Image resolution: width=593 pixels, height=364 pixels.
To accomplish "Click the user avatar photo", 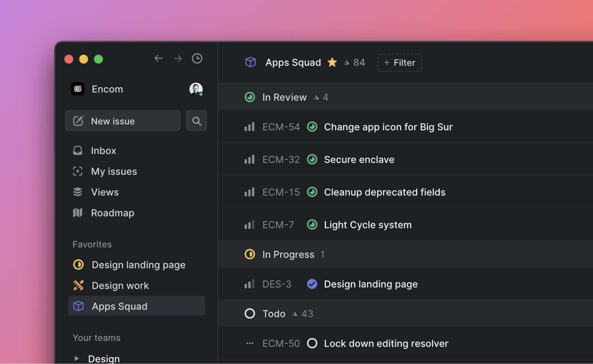I will tap(196, 89).
